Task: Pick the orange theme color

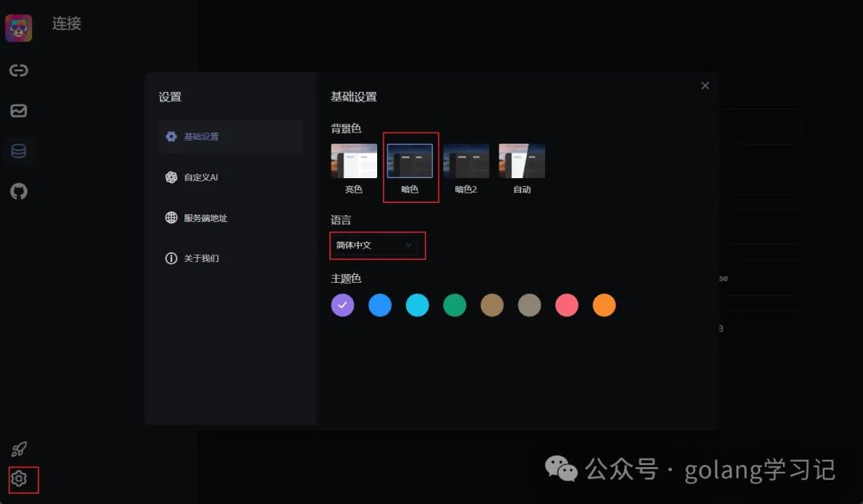Action: click(604, 305)
